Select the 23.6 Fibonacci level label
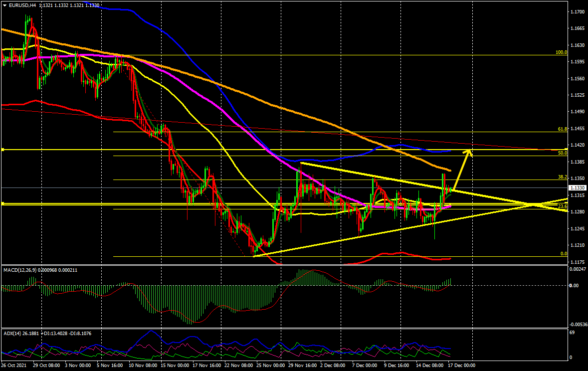This screenshot has width=588, height=371. coord(562,206)
